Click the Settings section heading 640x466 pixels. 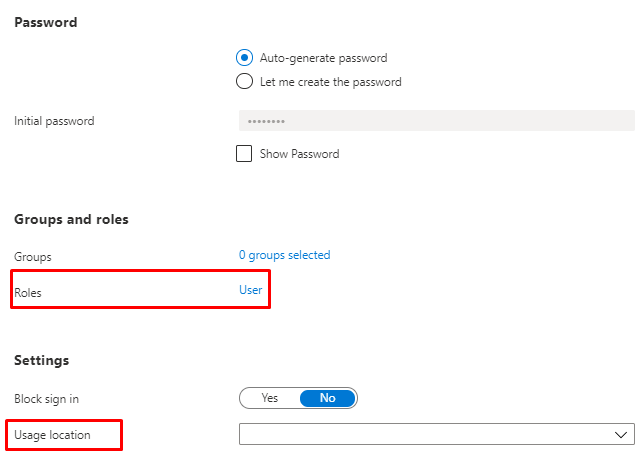41,360
